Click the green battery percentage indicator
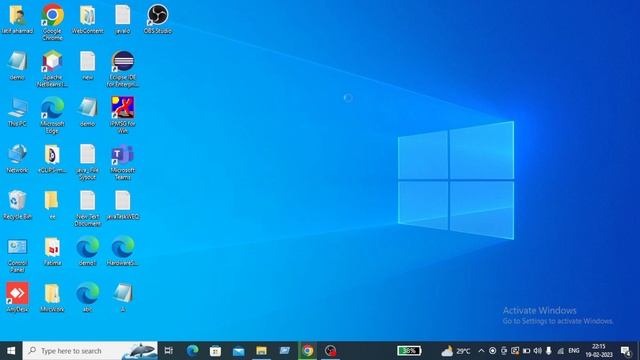The width and height of the screenshot is (640, 360). (409, 351)
